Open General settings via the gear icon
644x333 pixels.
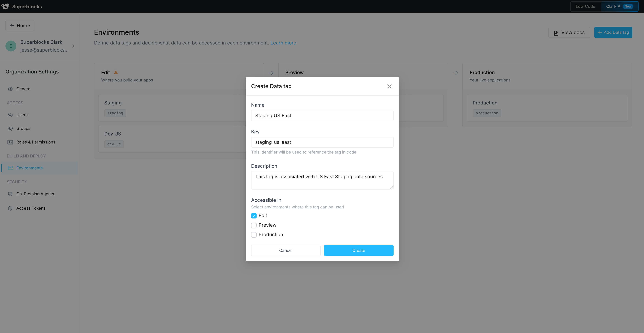click(10, 89)
